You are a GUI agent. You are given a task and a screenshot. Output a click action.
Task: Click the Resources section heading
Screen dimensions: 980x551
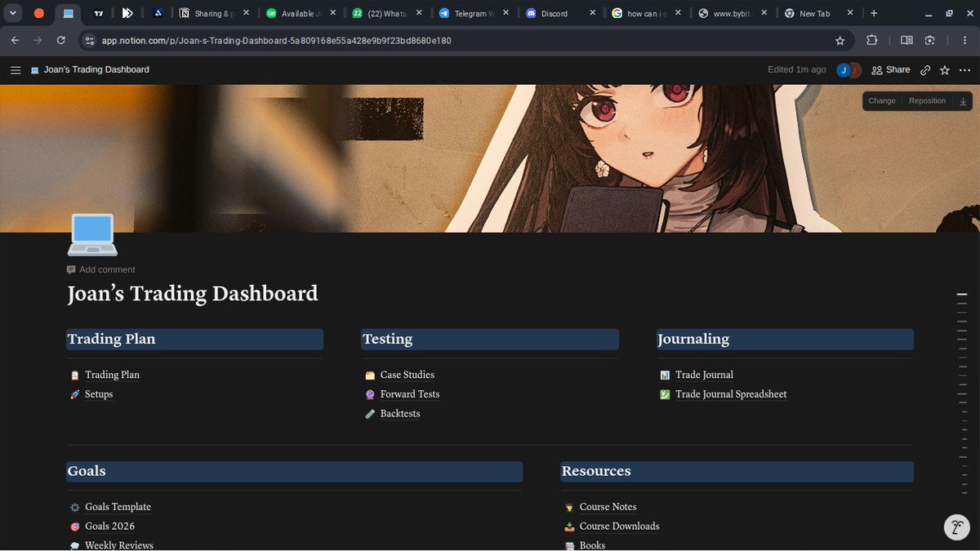(596, 472)
